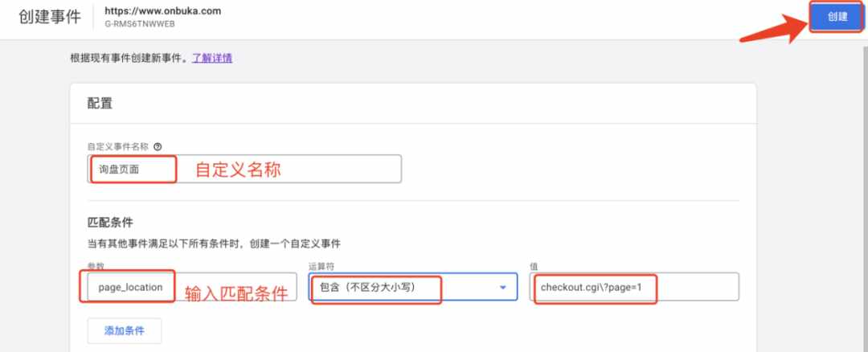Click the 配置 section heading
The image size is (868, 352).
click(100, 103)
